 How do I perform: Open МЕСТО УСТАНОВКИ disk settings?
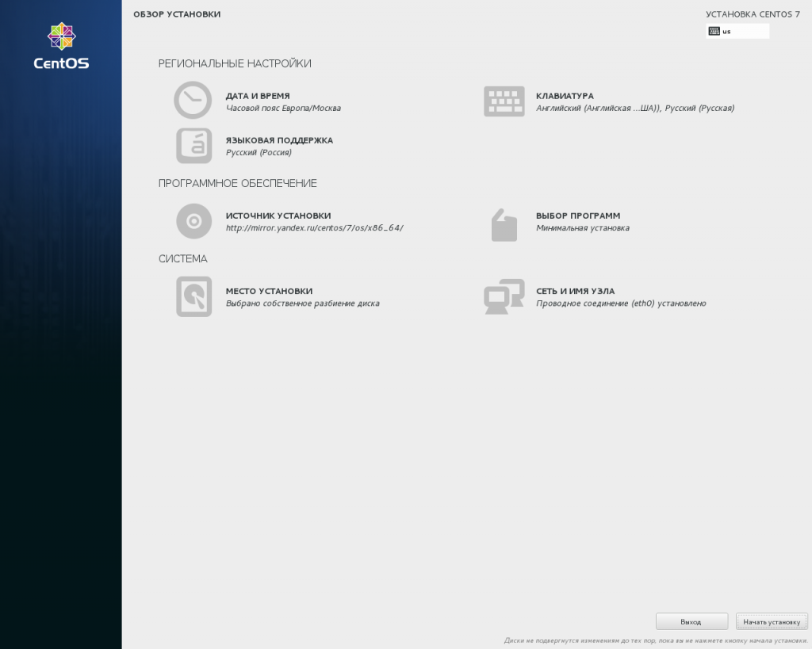pyautogui.click(x=269, y=291)
